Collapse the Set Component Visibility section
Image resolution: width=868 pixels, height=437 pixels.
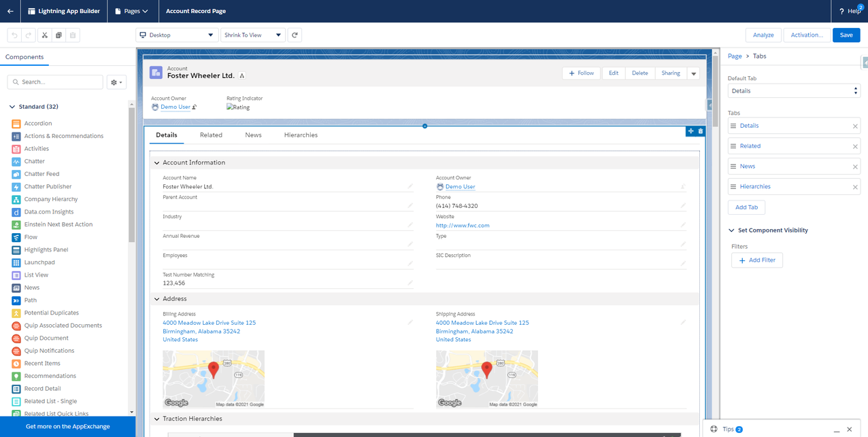(x=732, y=230)
